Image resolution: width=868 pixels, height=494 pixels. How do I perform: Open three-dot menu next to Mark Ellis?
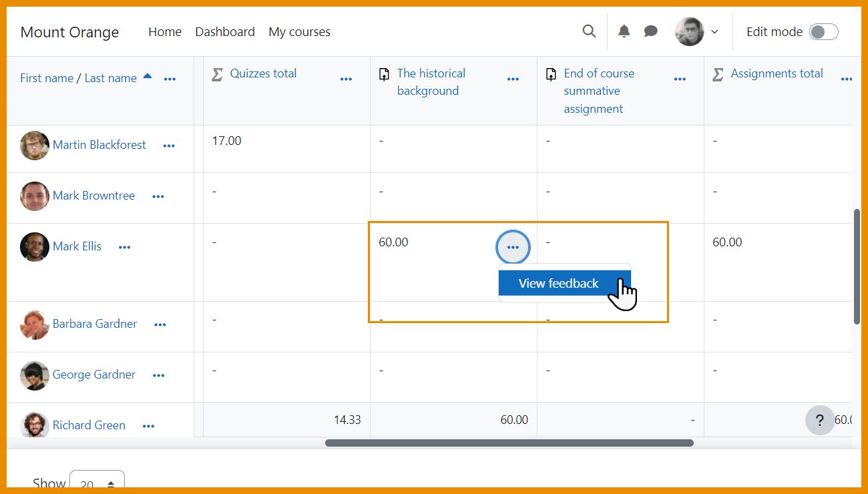pos(125,247)
